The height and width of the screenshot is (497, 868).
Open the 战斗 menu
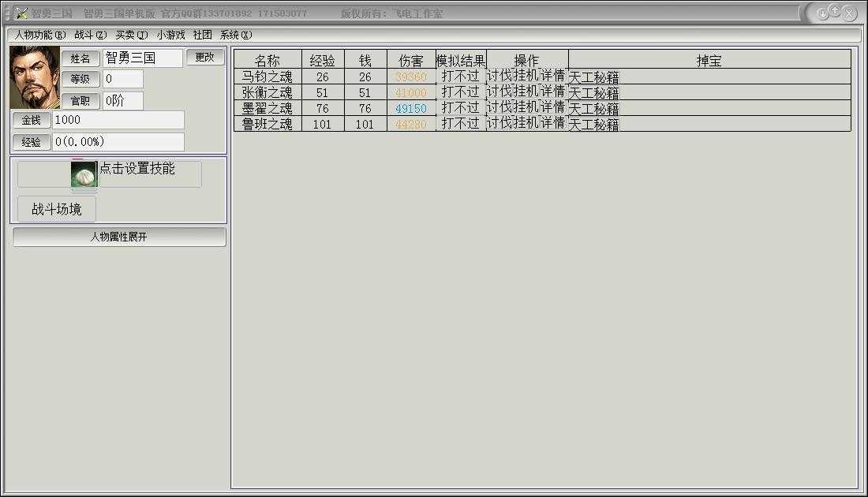[x=90, y=35]
